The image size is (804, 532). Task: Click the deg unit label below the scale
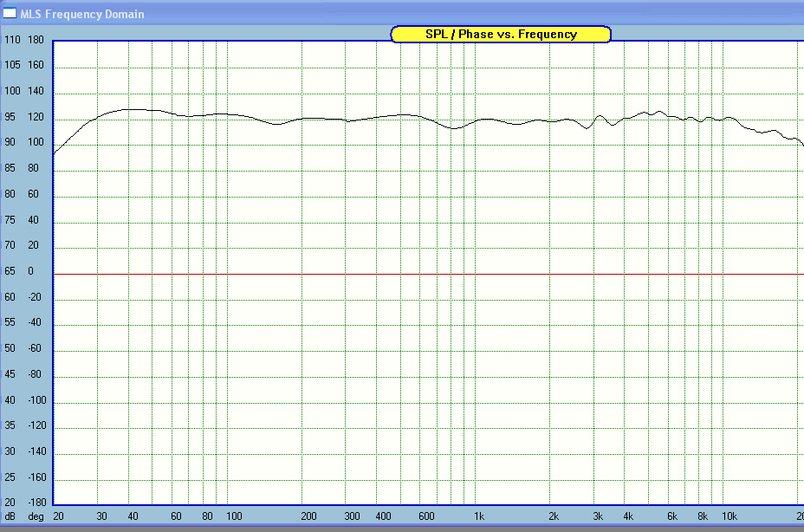(36, 516)
